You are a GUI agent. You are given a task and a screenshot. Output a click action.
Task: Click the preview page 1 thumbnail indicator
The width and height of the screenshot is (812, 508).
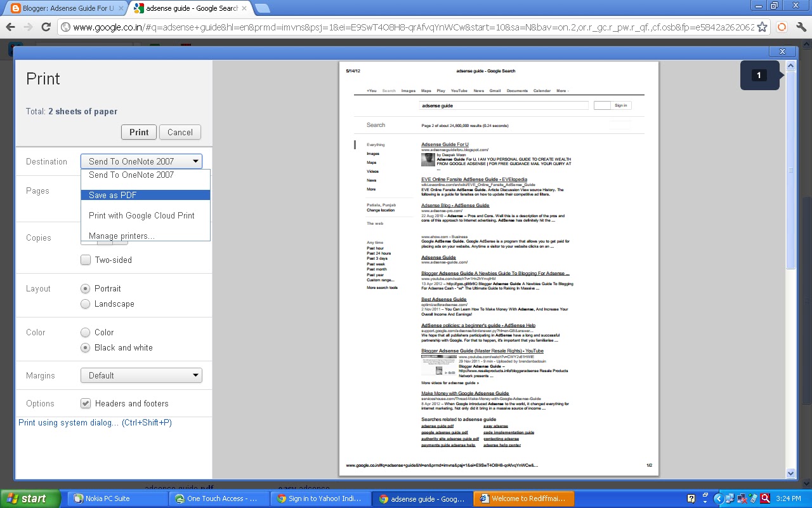759,75
